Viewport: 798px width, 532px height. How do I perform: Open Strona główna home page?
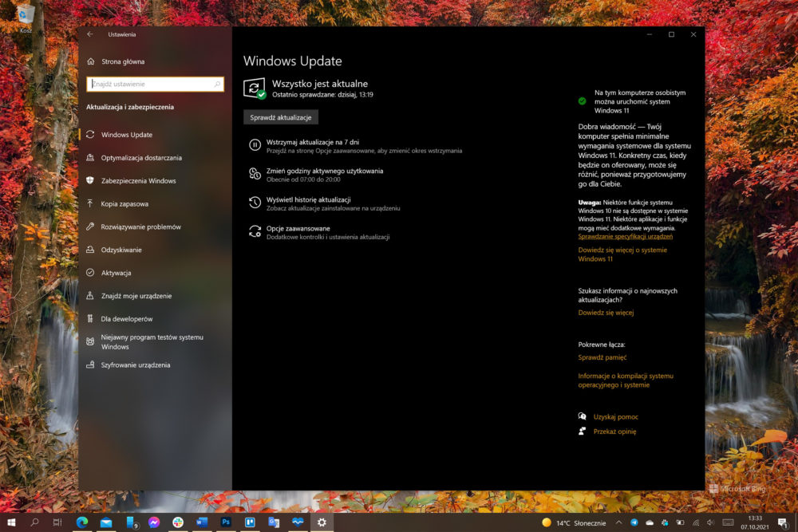[123, 61]
